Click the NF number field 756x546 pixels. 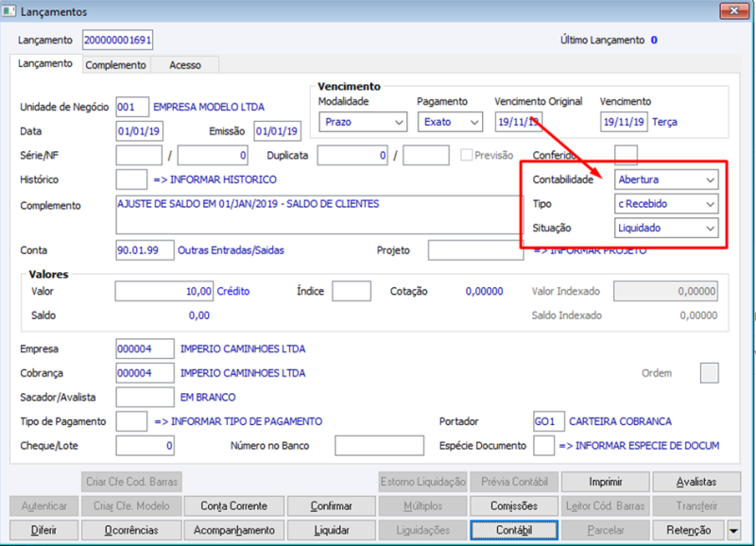(213, 155)
